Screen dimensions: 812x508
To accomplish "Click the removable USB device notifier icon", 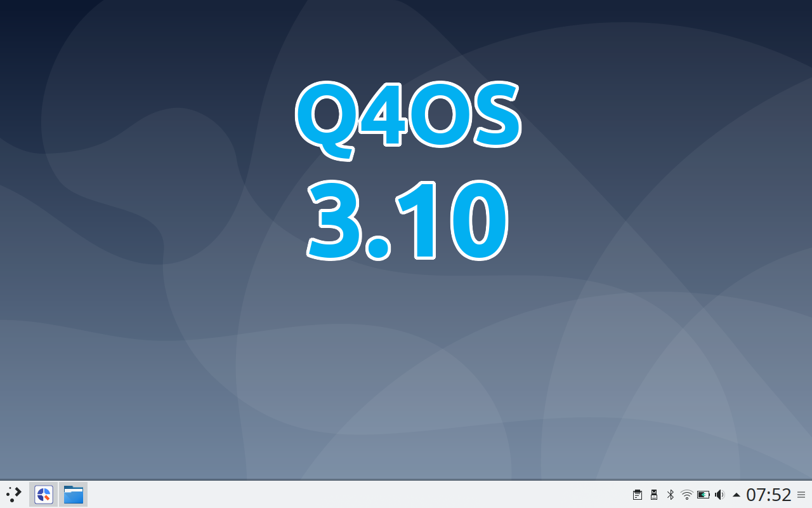I will point(653,494).
